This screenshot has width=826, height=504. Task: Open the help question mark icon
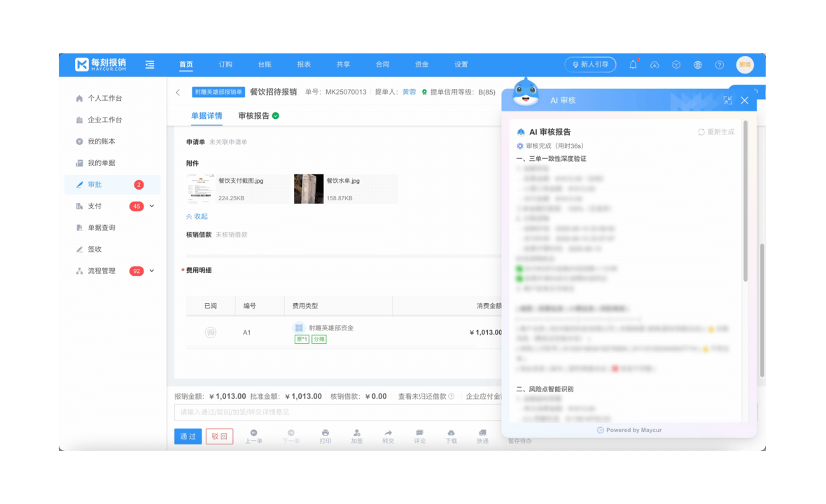719,64
